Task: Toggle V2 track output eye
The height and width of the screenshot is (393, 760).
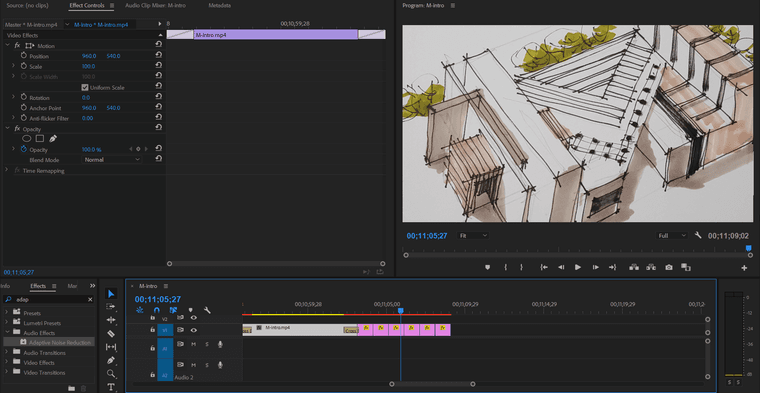Action: (193, 317)
